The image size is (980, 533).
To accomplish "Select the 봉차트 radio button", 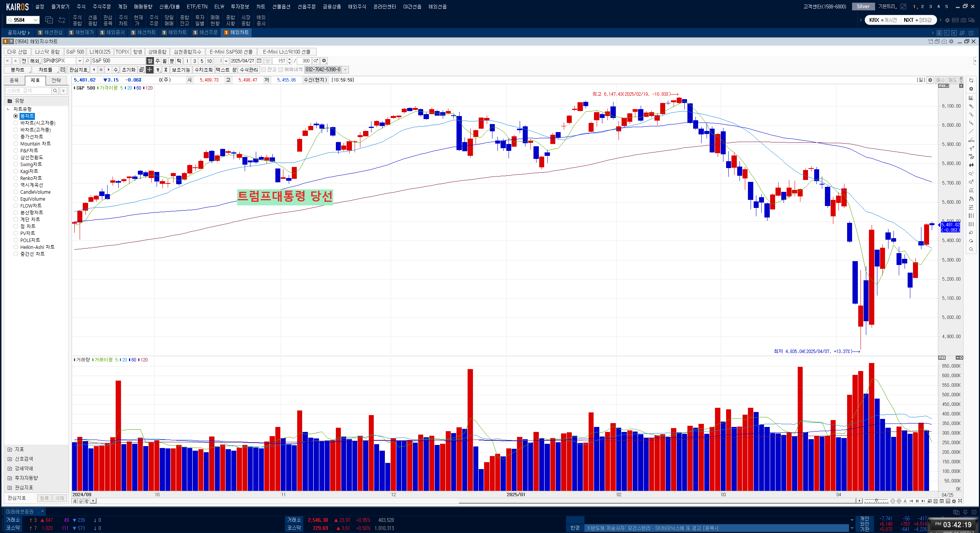I will (16, 116).
